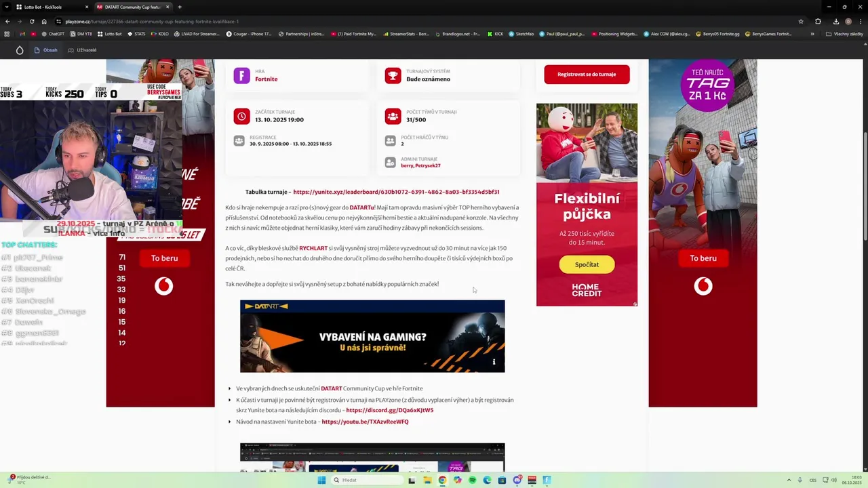
Task: Click the right Vodafone To beru button
Action: tap(703, 258)
